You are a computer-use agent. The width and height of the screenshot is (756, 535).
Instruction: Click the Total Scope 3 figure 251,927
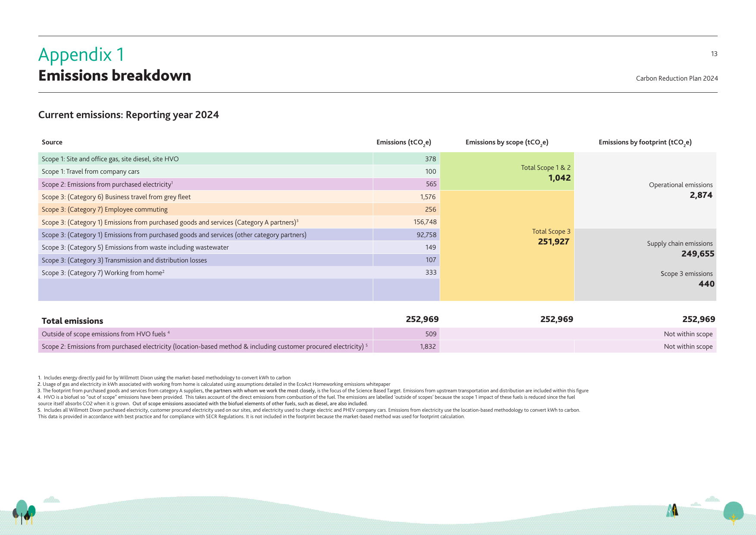(x=554, y=241)
